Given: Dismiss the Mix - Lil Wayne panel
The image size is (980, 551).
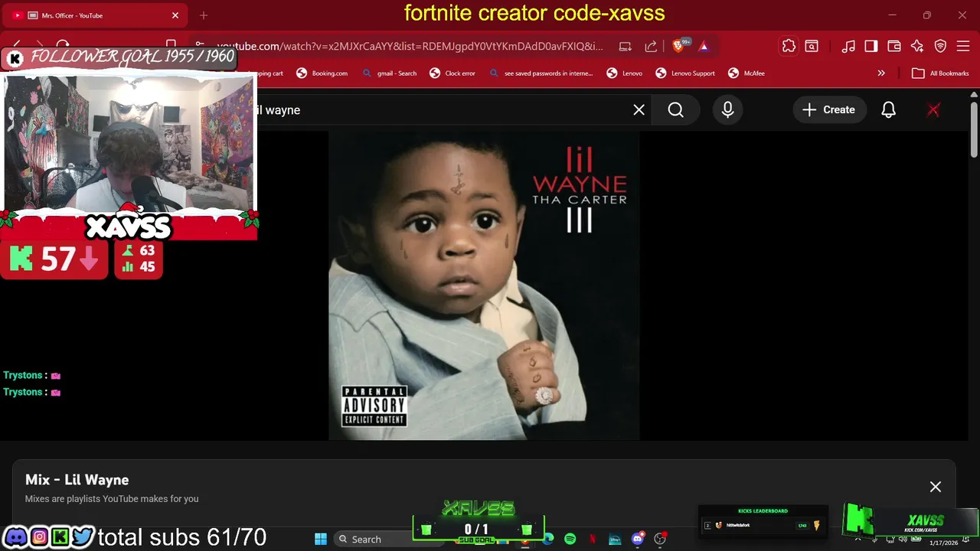Looking at the screenshot, I should pyautogui.click(x=936, y=487).
